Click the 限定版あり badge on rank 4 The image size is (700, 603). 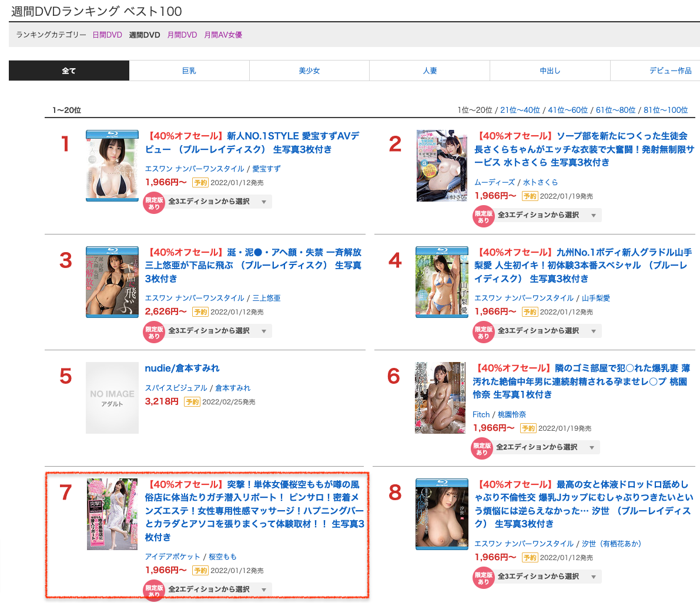click(483, 332)
